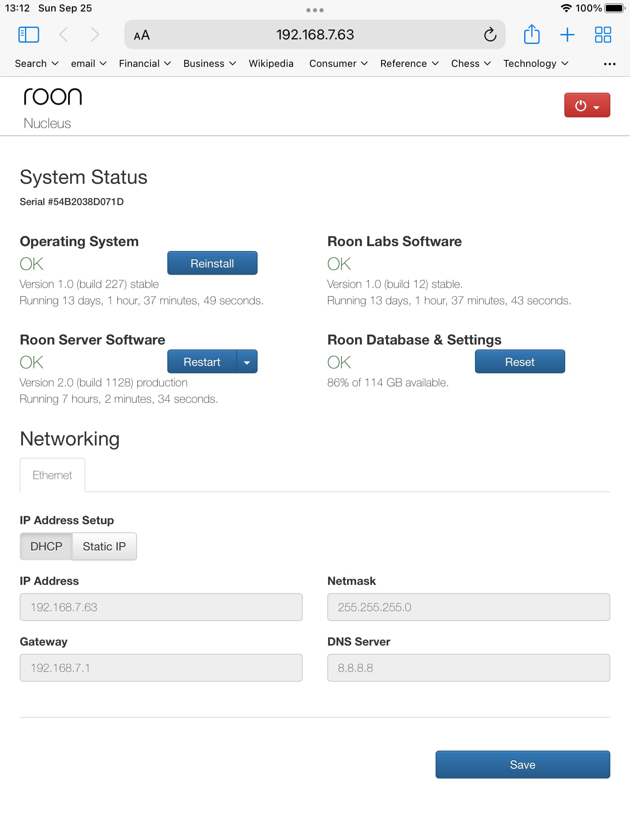Tap the 'Version 1.0 (build 12) stable.' text
The height and width of the screenshot is (840, 630).
tap(395, 284)
